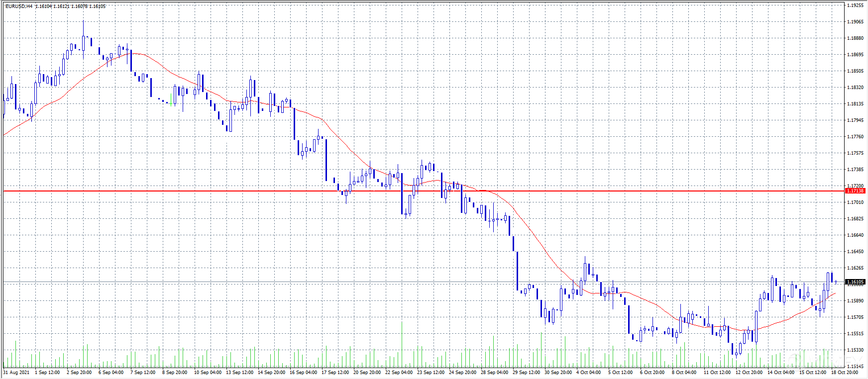This screenshot has width=868, height=379.
Task: Click the 1.19255 price on the scale
Action: point(855,5)
